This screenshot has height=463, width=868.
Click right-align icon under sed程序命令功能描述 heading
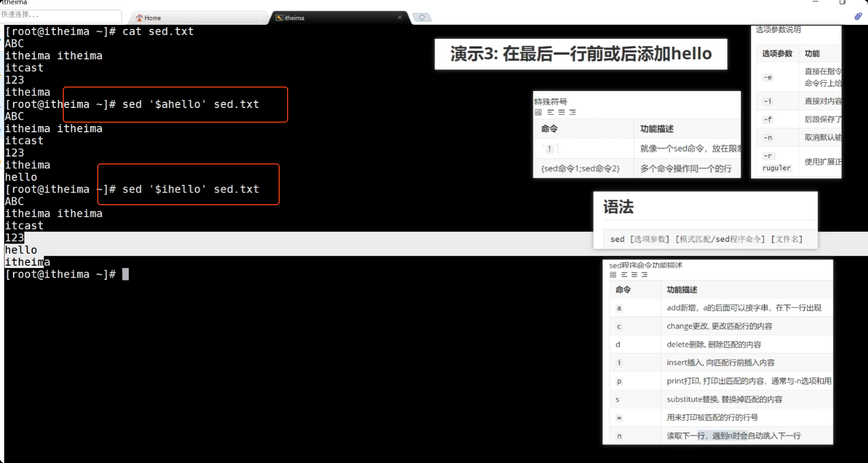tap(644, 275)
